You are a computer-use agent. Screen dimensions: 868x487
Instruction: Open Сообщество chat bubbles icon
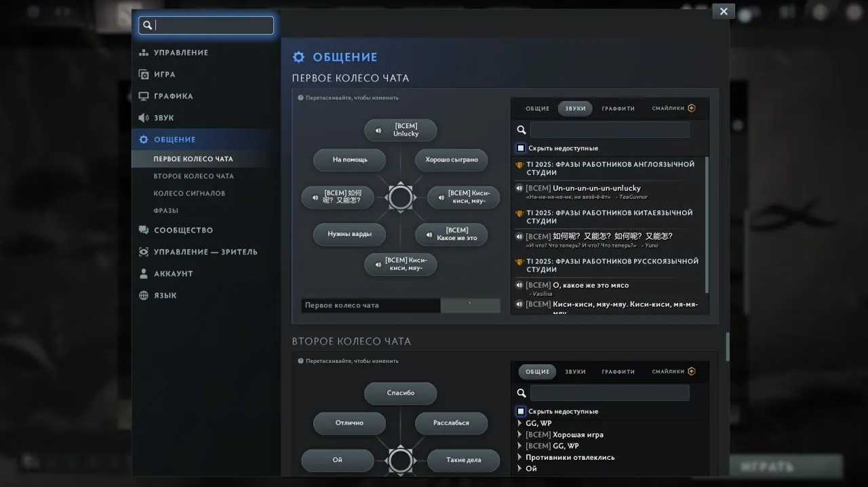[144, 230]
